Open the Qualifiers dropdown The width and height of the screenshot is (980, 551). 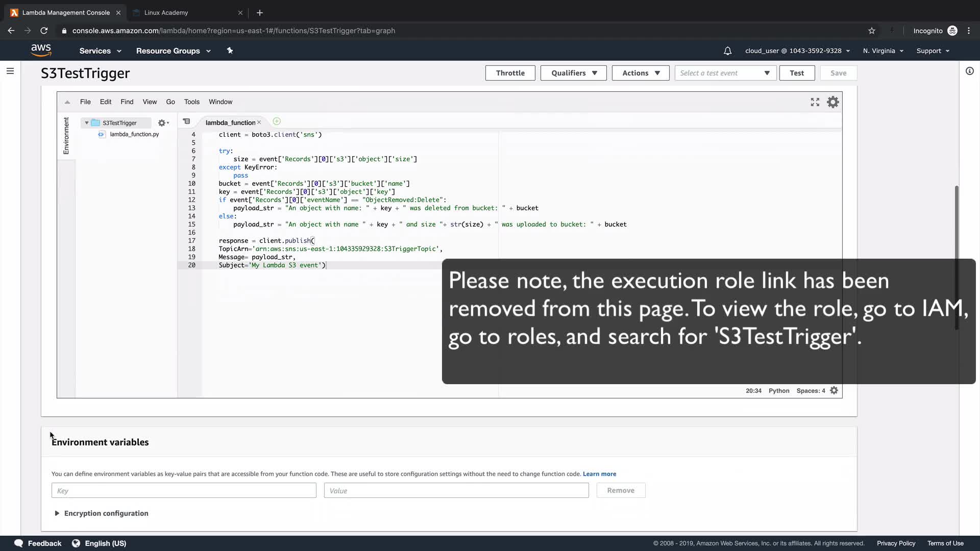(x=573, y=73)
